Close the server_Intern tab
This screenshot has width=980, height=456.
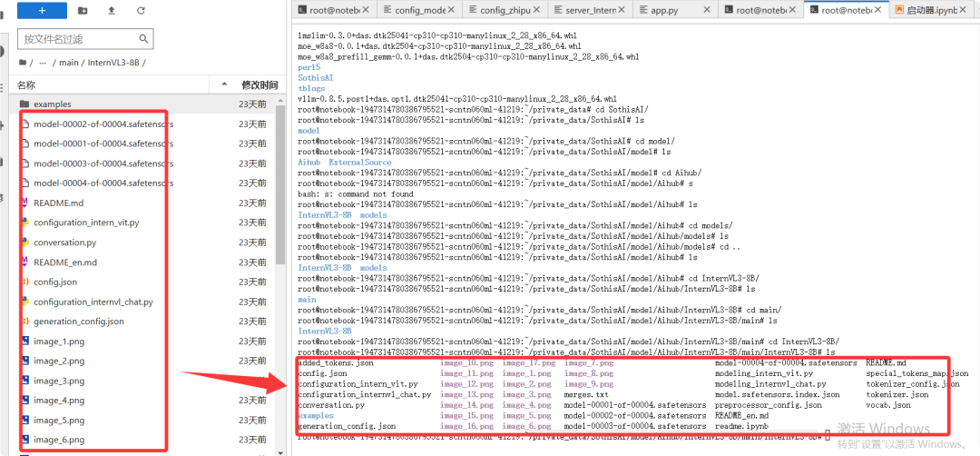click(x=623, y=9)
